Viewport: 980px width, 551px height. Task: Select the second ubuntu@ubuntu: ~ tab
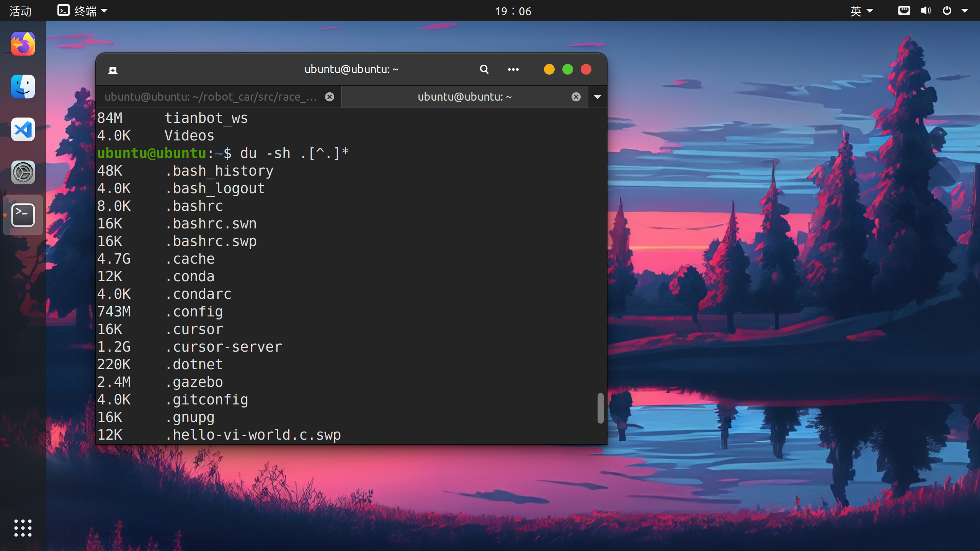[x=464, y=97]
